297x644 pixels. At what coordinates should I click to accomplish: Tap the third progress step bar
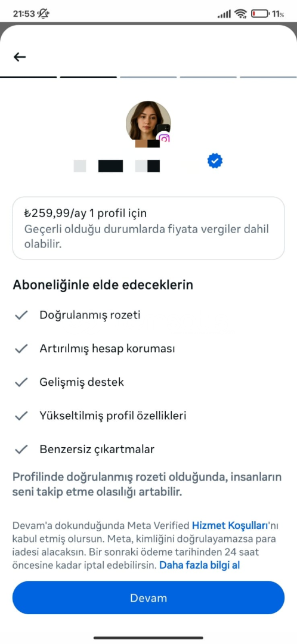(148, 77)
